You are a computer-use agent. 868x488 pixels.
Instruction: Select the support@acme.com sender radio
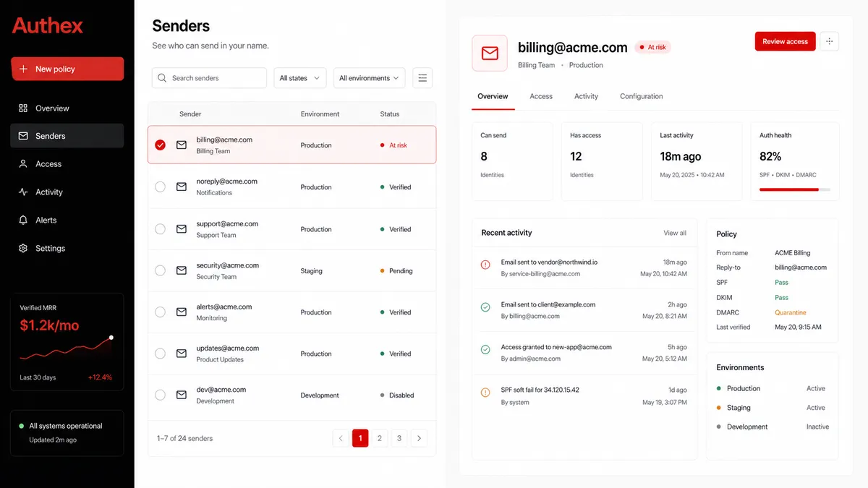pos(161,229)
